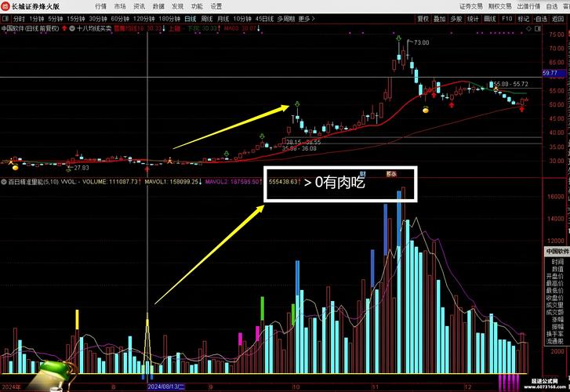Click the green down-arrow marker above 73.00 peak
570x392 pixels.
tap(400, 38)
